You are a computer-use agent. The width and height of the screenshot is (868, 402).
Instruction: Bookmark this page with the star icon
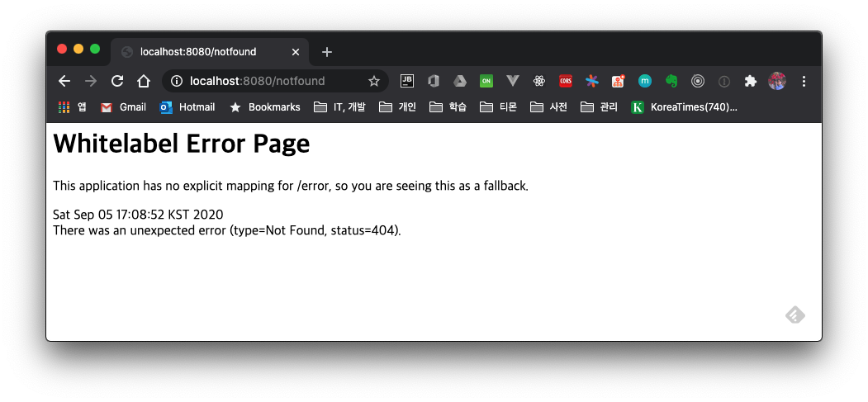[374, 81]
